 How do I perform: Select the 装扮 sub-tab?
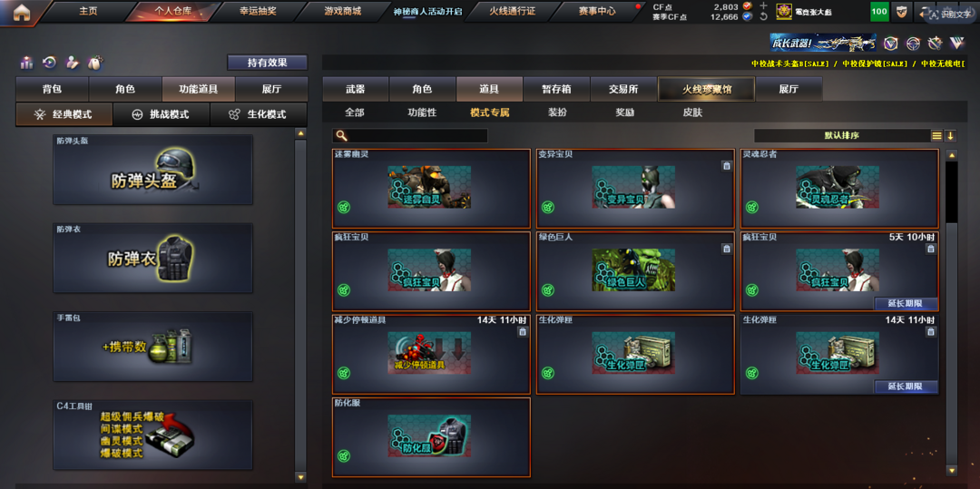tap(557, 113)
